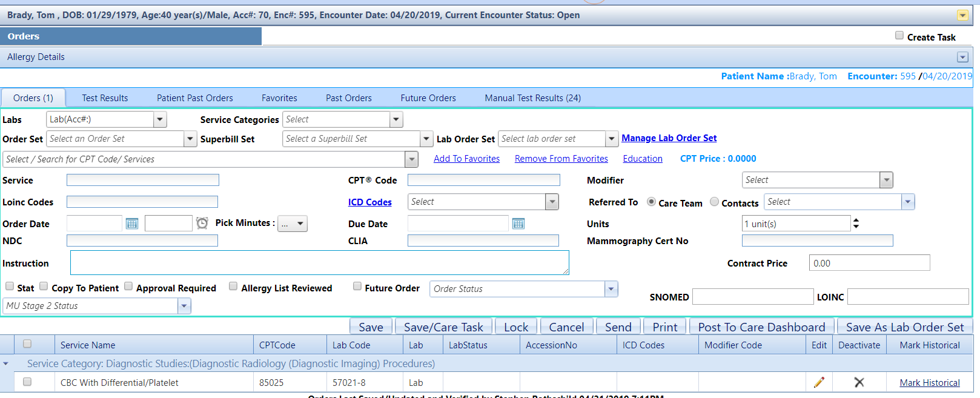Switch to the Test Results tab
Viewport: 980px width, 398px height.
point(105,98)
